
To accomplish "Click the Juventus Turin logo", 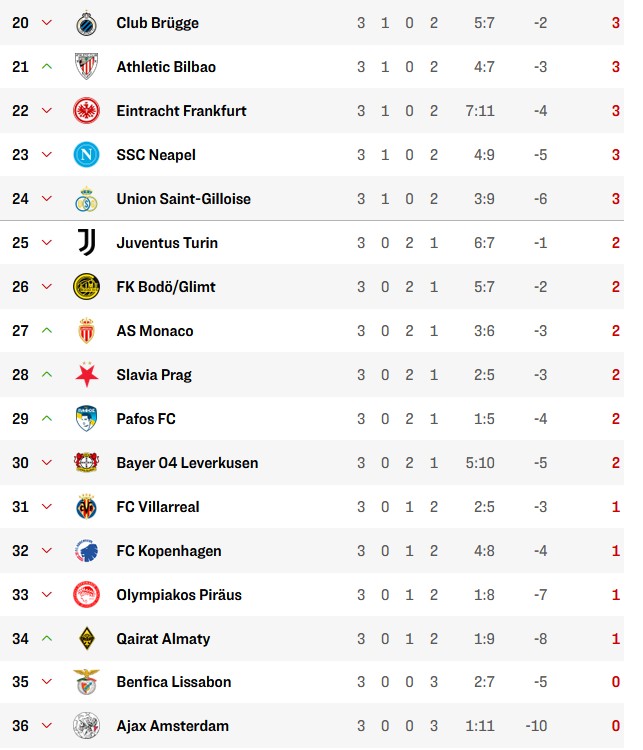I will pos(87,243).
